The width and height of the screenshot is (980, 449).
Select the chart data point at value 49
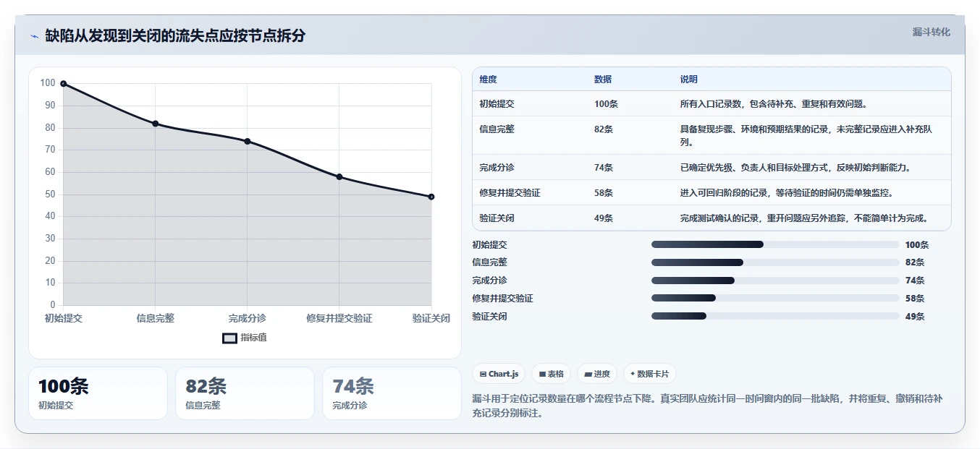pos(431,197)
